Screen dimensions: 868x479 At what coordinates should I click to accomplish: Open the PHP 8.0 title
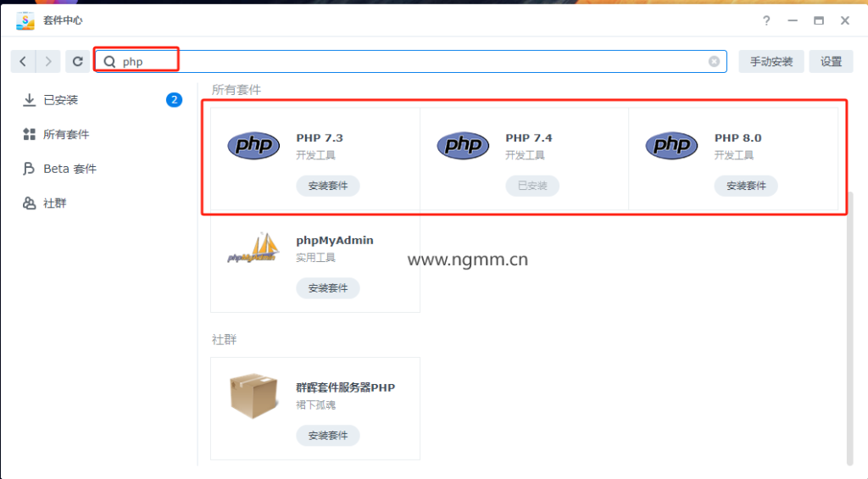(738, 138)
